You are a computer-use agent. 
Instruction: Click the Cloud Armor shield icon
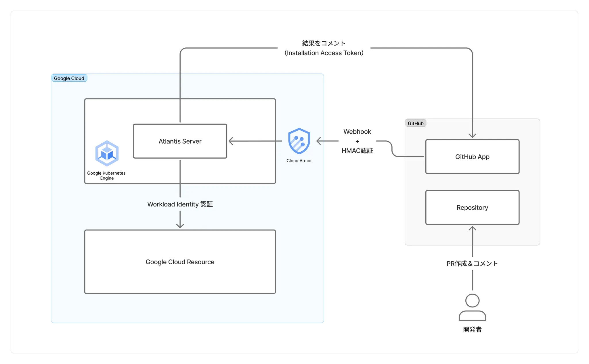pyautogui.click(x=299, y=141)
